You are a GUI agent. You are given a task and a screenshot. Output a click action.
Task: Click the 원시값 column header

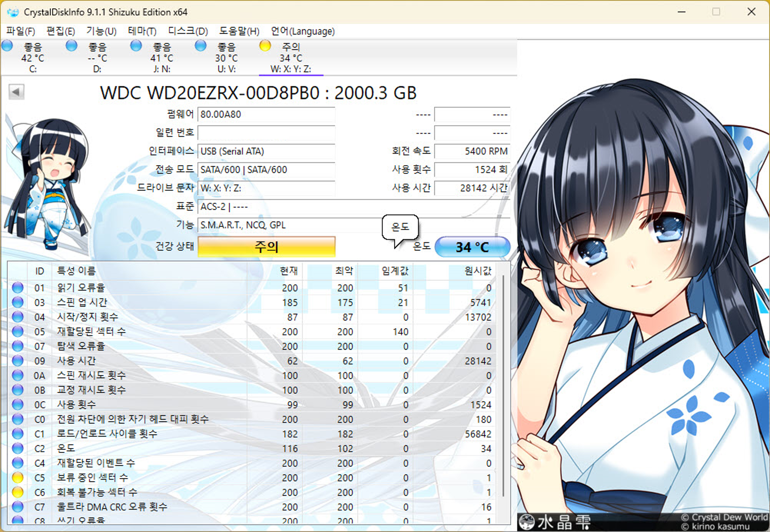pos(455,271)
